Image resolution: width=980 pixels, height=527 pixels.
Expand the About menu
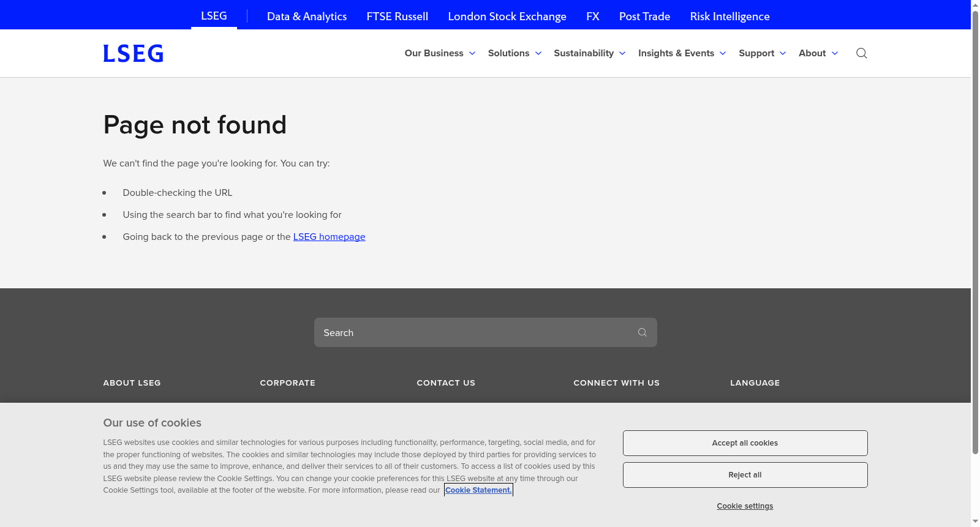(818, 53)
